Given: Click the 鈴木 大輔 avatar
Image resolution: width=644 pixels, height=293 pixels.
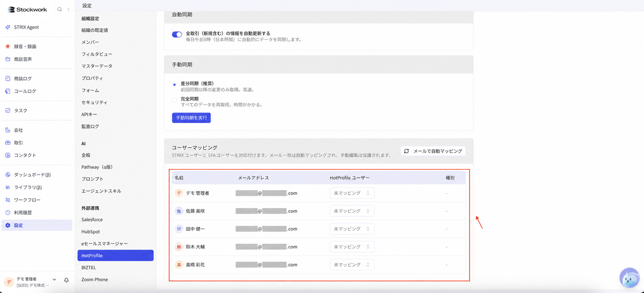Looking at the screenshot, I should 179,247.
